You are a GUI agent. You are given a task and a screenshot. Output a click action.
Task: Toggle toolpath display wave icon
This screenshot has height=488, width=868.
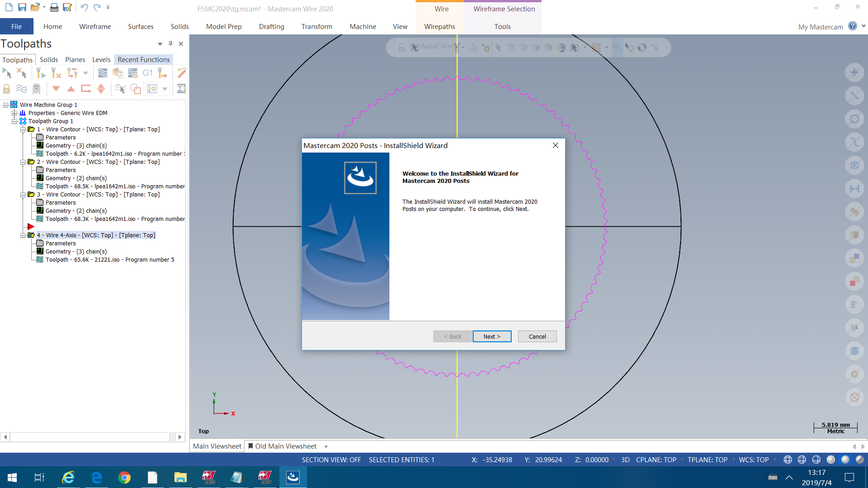pyautogui.click(x=22, y=89)
